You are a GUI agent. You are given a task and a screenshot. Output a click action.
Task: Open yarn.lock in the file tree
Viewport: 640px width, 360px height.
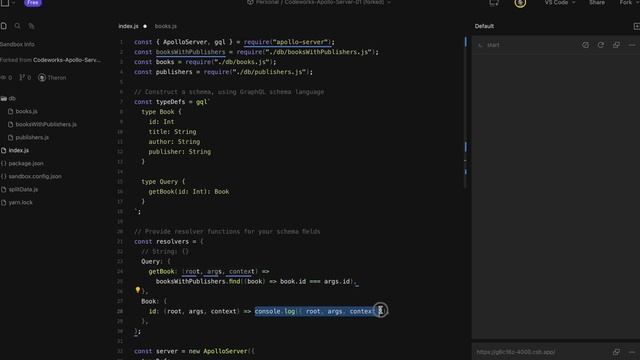[x=20, y=202]
